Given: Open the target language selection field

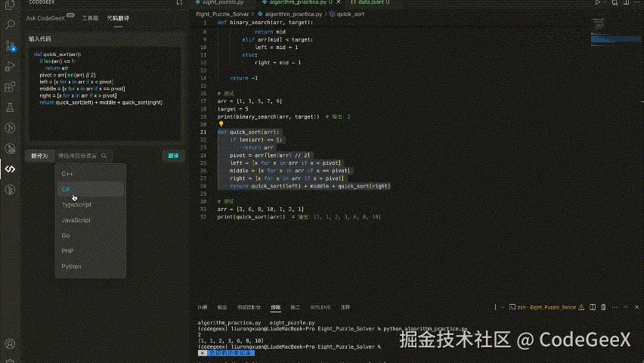Looking at the screenshot, I should click(x=82, y=156).
